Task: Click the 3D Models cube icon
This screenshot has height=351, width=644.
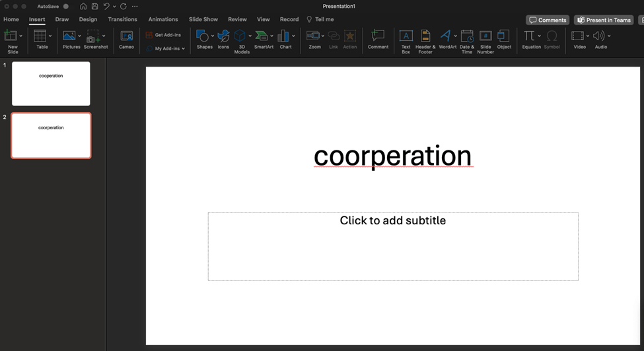Action: (x=240, y=36)
